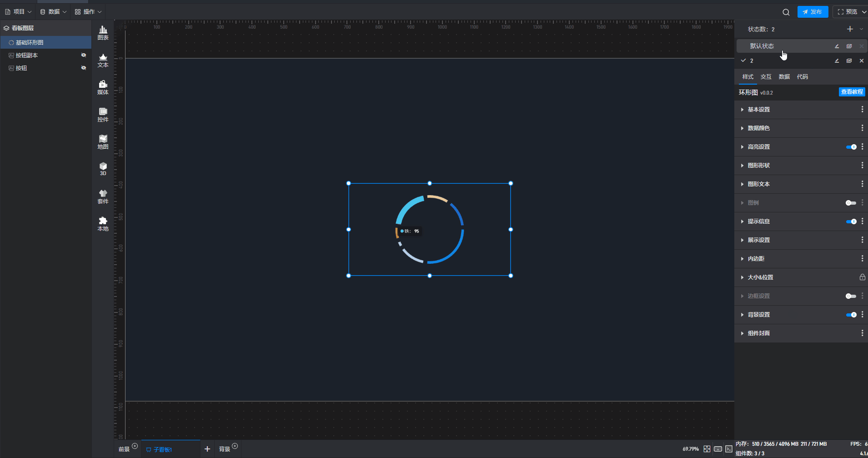The image size is (868, 458).
Task: Expand the 基本设置 section
Action: coord(758,110)
